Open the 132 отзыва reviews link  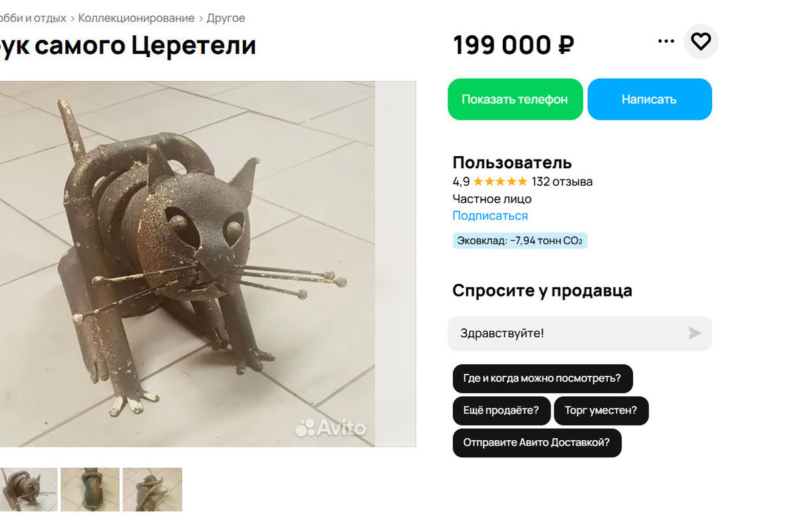pyautogui.click(x=562, y=182)
